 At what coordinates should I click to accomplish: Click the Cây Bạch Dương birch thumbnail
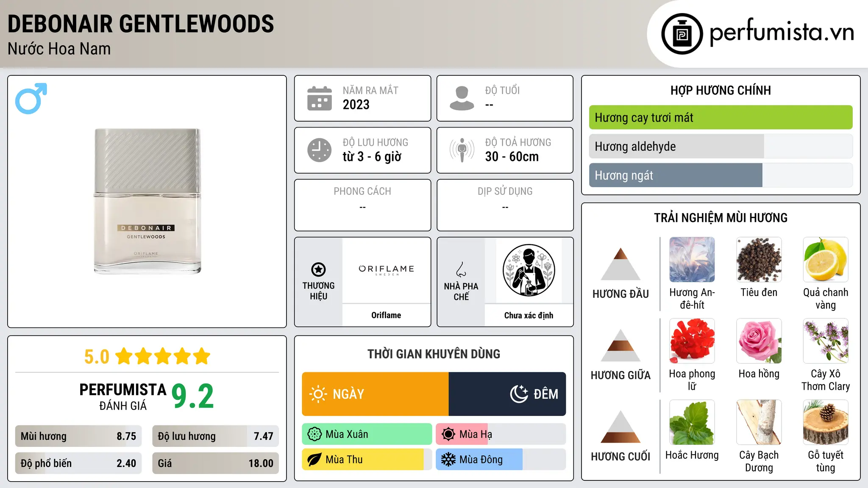coord(759,422)
